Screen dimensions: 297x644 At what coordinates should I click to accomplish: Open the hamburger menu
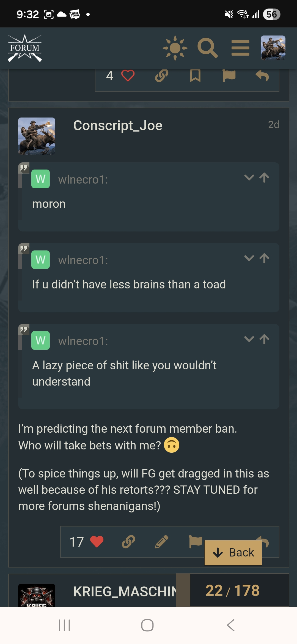tap(240, 48)
